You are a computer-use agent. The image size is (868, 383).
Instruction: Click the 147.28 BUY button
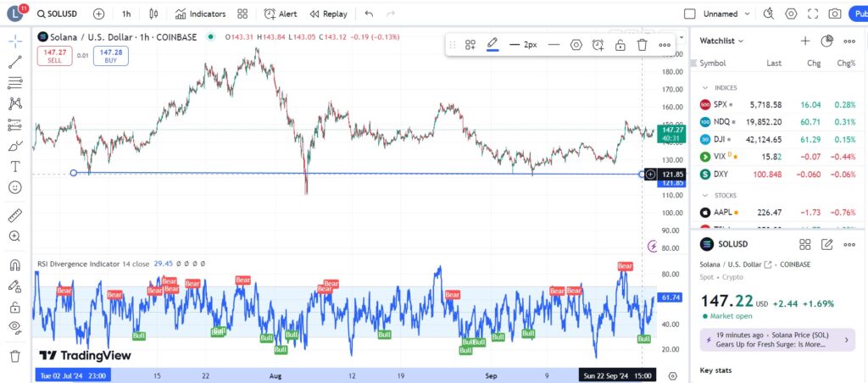pos(111,56)
